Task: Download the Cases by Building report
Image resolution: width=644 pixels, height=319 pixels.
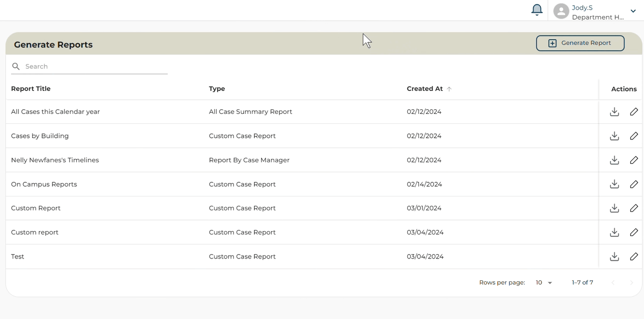Action: point(615,136)
